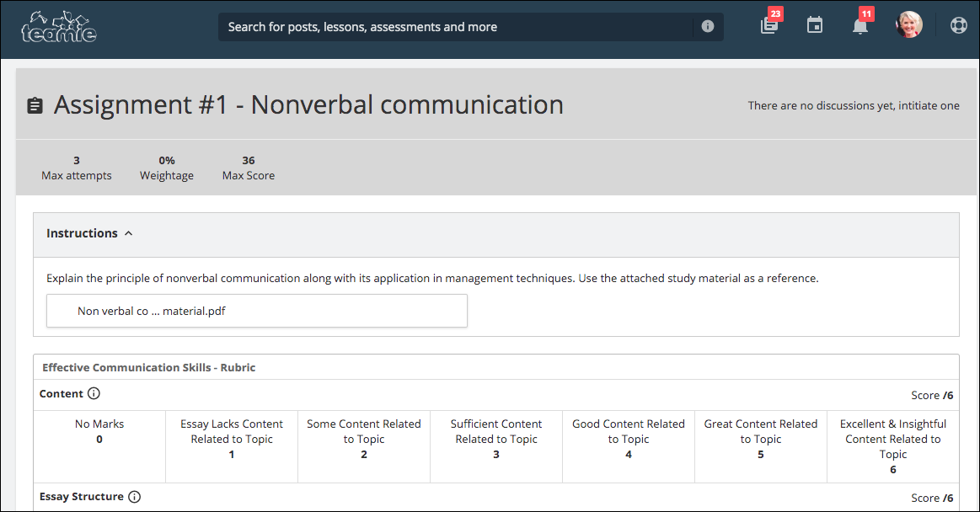Select Excellent & Insightful Content level

pos(893,446)
